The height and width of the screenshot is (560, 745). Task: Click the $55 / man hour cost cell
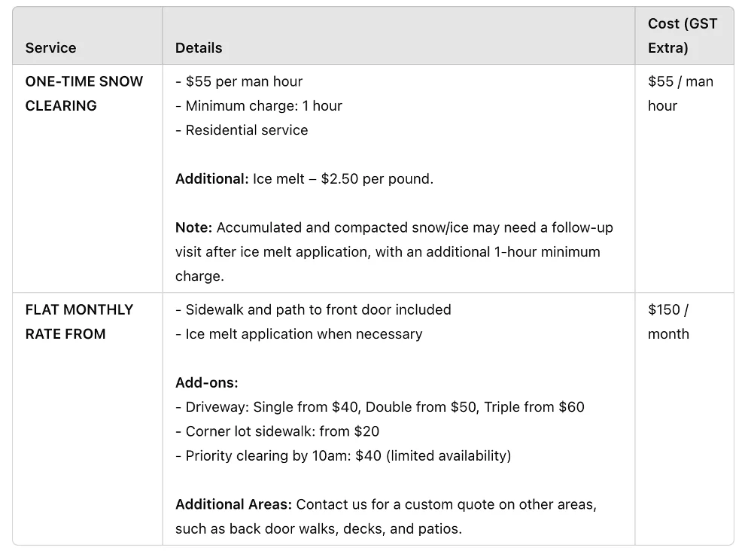coord(680,93)
